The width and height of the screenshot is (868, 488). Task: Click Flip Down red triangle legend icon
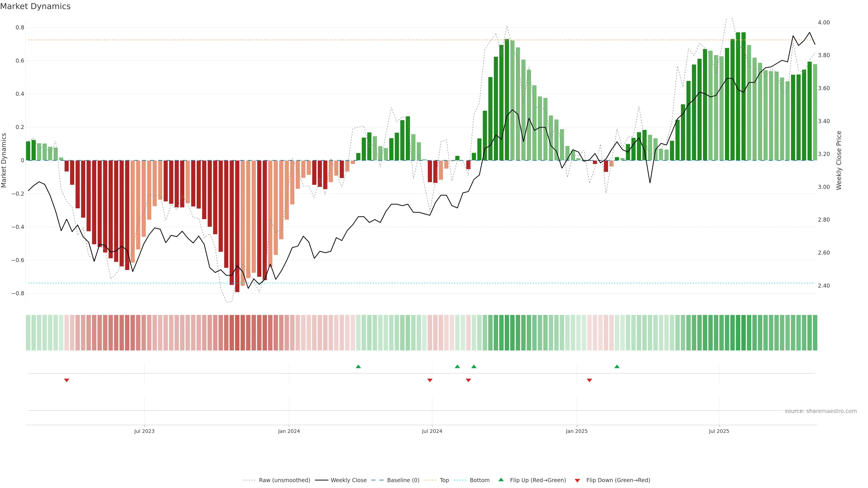pos(577,480)
